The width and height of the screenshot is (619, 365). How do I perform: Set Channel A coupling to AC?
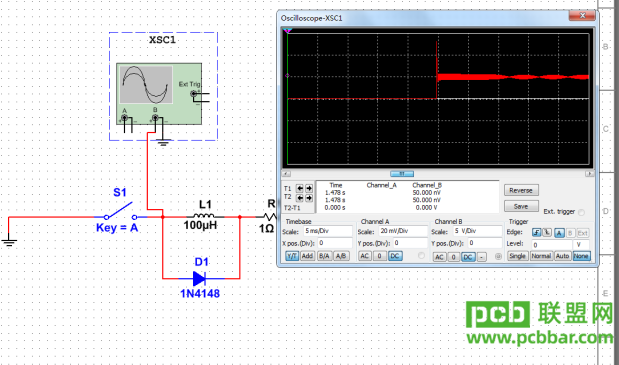365,256
